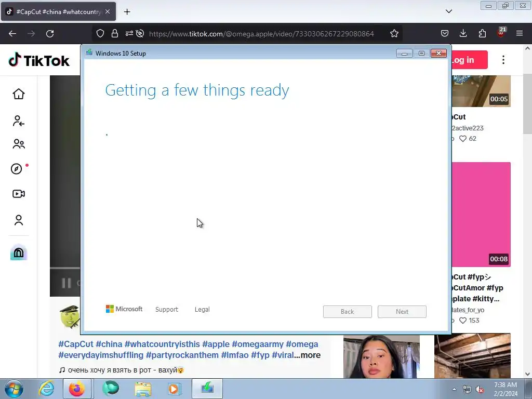The width and height of the screenshot is (532, 399).
Task: Click the video progress bar
Action: click(65, 268)
